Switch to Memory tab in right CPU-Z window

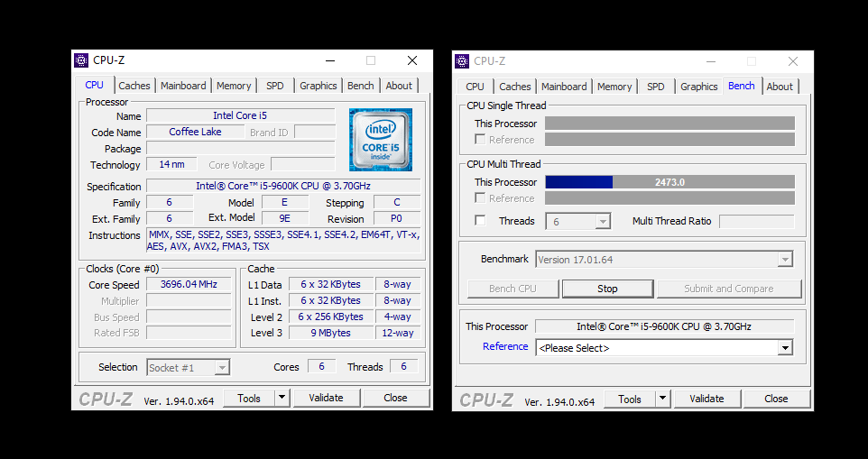[614, 87]
